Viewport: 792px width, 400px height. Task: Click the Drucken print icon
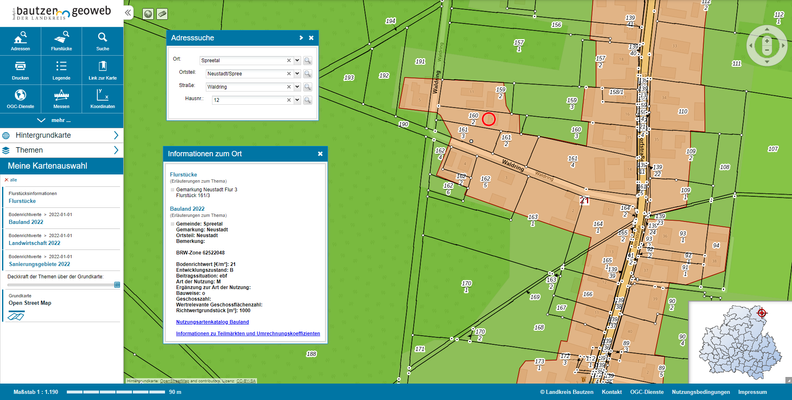point(20,69)
